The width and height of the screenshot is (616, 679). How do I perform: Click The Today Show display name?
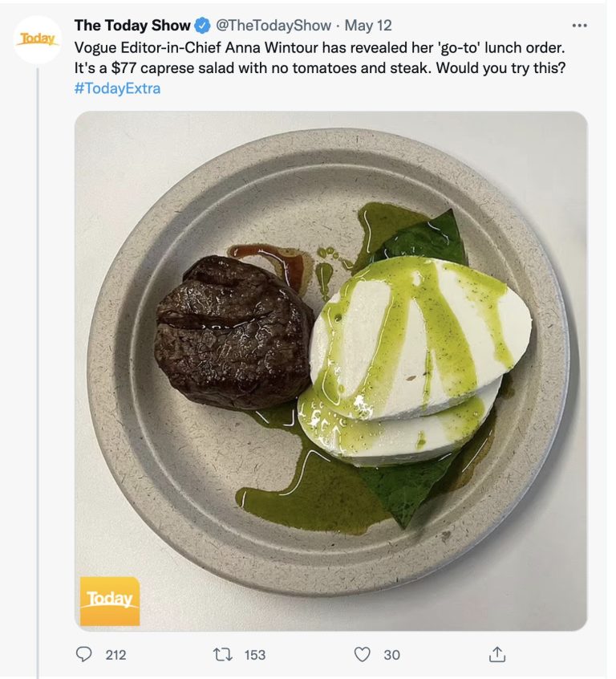click(132, 26)
